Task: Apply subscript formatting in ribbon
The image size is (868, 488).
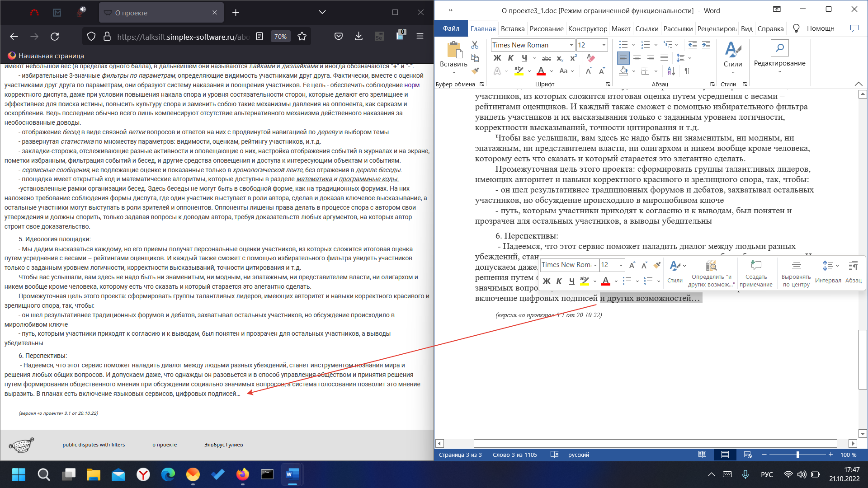Action: [560, 58]
